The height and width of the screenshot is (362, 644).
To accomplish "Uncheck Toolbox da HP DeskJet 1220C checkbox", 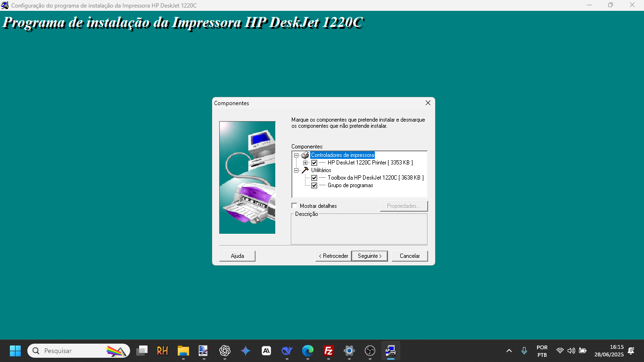I will click(x=314, y=178).
